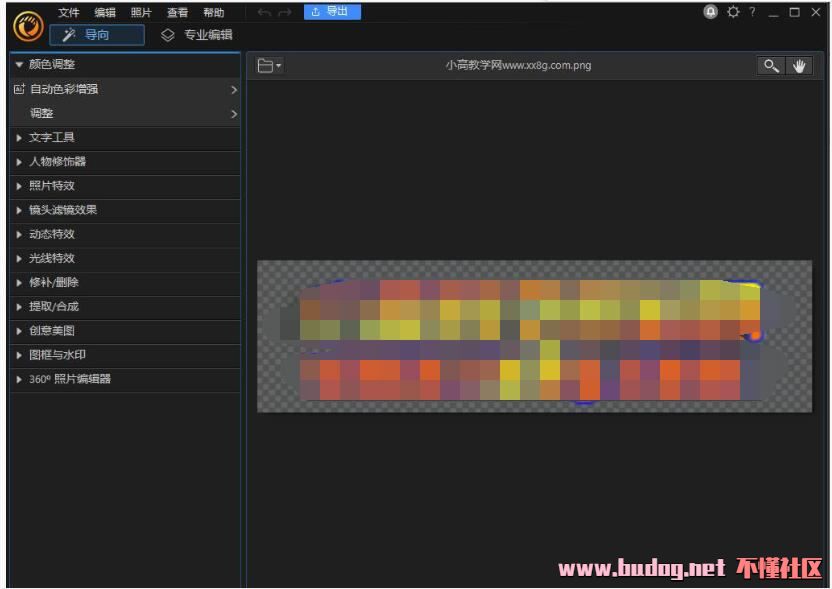This screenshot has height=589, width=832.
Task: Click the 导出 export button
Action: tap(332, 12)
